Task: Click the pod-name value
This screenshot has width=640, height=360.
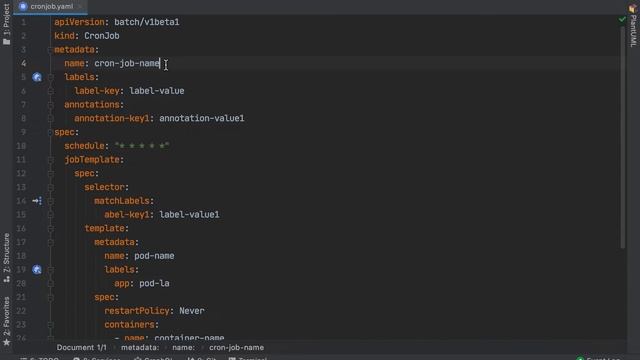Action: click(154, 256)
